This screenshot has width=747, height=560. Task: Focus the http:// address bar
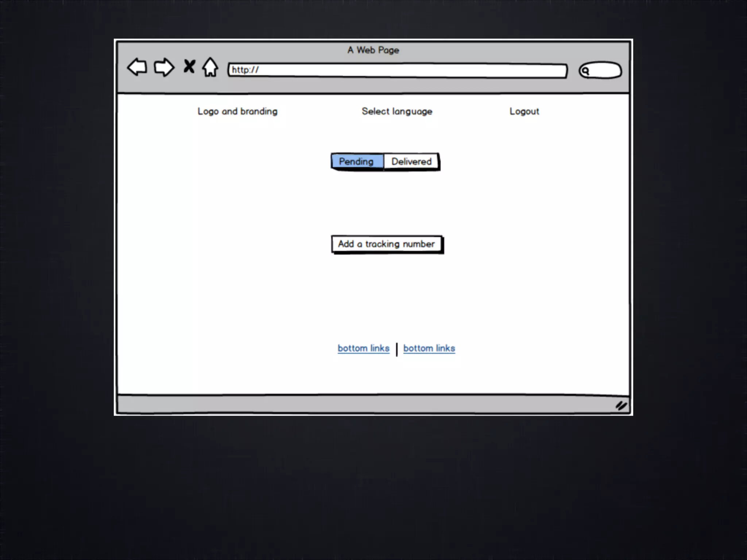tap(398, 70)
